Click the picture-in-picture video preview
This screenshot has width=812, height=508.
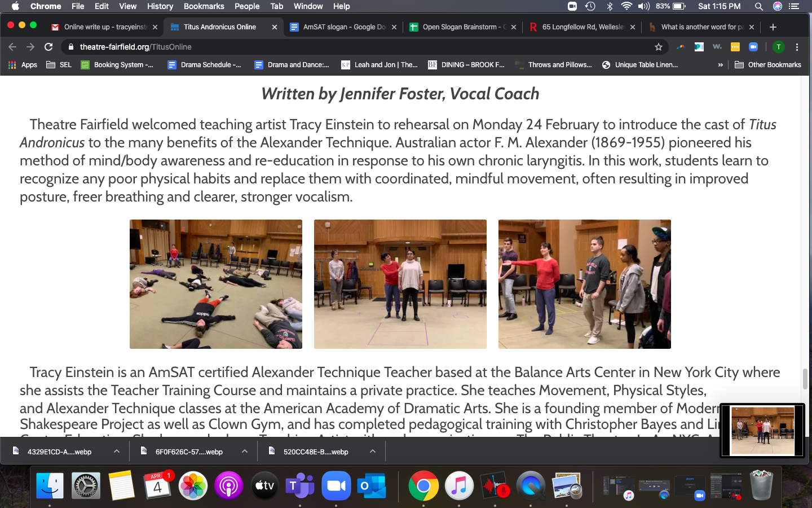point(762,430)
